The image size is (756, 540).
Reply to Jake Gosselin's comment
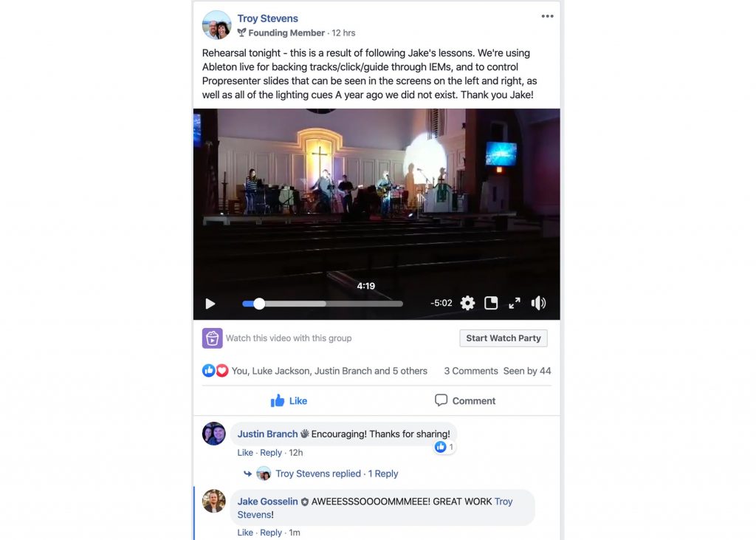(270, 533)
